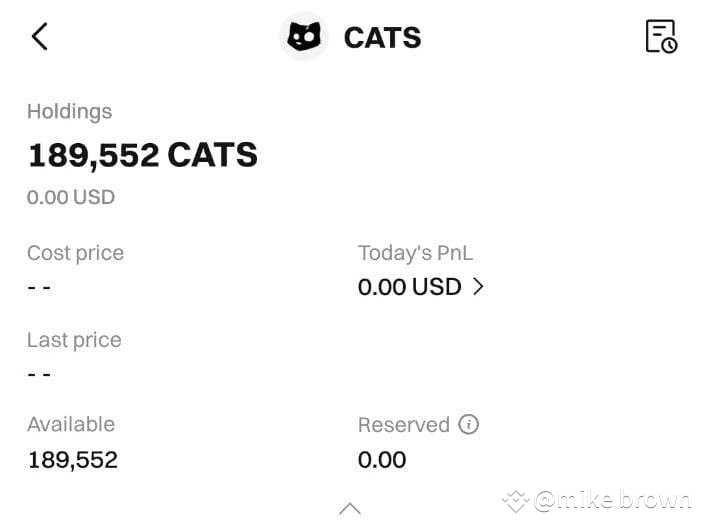The image size is (701, 522).
Task: Click the Cost price label
Action: (75, 253)
